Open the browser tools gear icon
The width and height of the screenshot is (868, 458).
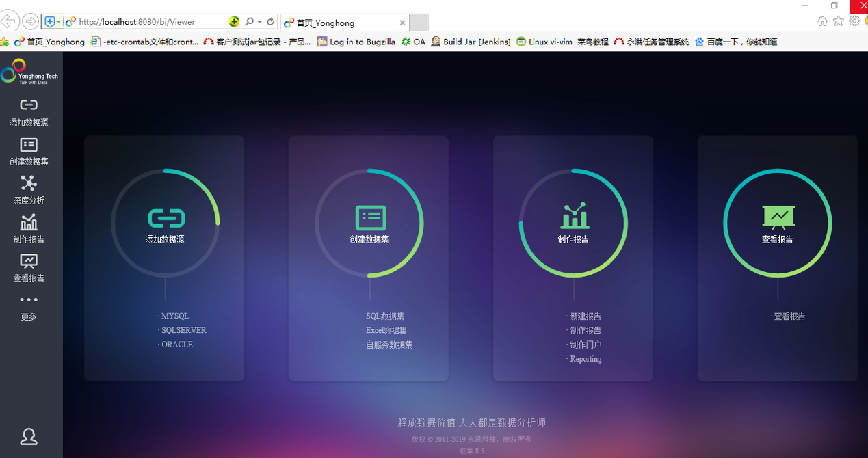[x=854, y=21]
